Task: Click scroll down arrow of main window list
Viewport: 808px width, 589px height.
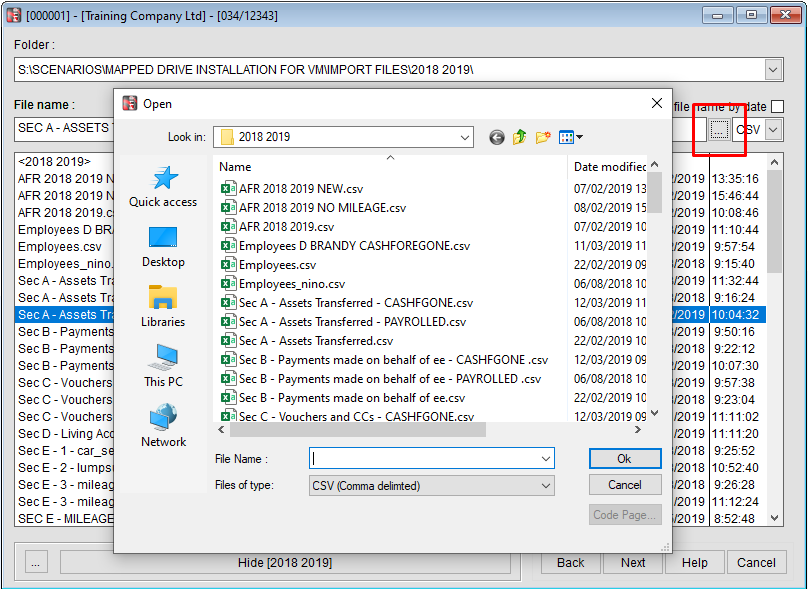Action: click(x=774, y=518)
